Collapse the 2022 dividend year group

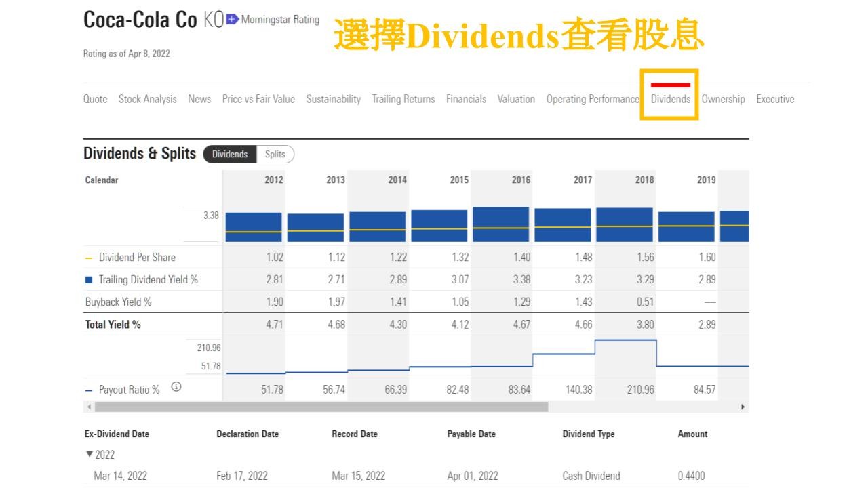click(90, 455)
